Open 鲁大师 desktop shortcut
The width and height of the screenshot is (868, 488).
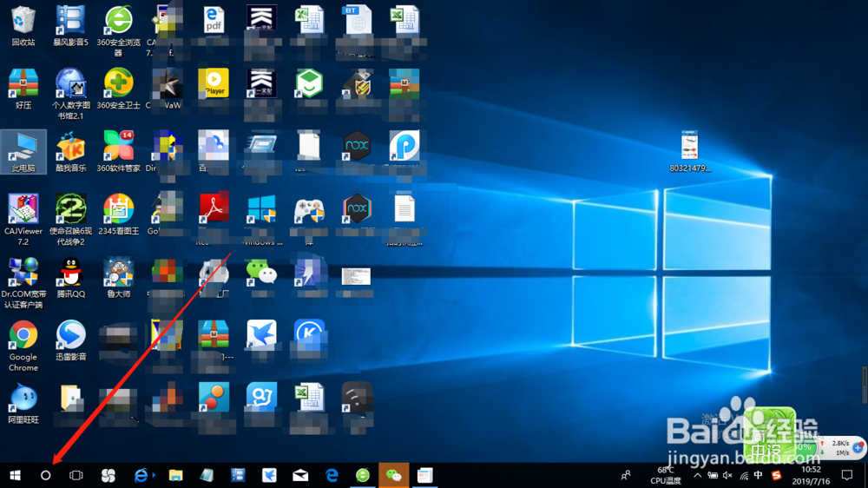[x=118, y=278]
